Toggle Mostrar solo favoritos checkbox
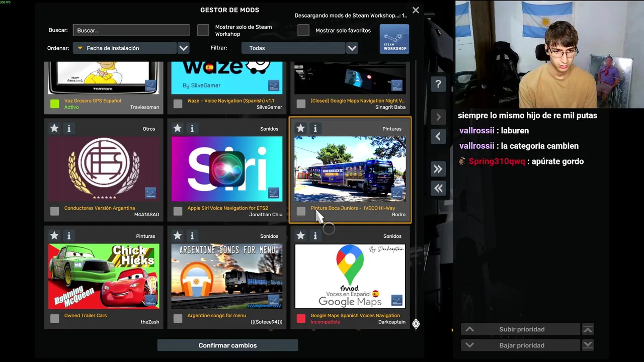The width and height of the screenshot is (644, 362). [x=303, y=30]
